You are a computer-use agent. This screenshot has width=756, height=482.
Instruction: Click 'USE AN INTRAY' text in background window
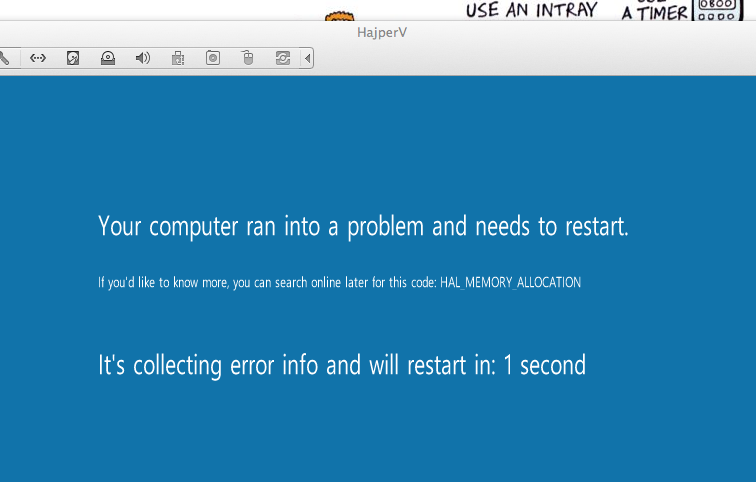click(x=531, y=10)
